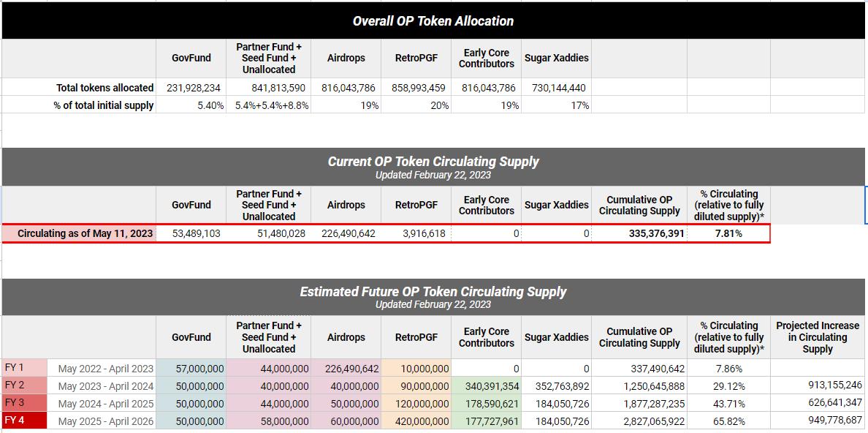Click the "Estimated Future OP Token Circulating Supply" banner

click(x=433, y=296)
